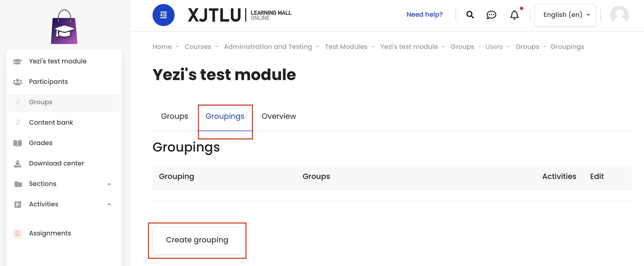Open Test Modules breadcrumb link

coord(346,47)
